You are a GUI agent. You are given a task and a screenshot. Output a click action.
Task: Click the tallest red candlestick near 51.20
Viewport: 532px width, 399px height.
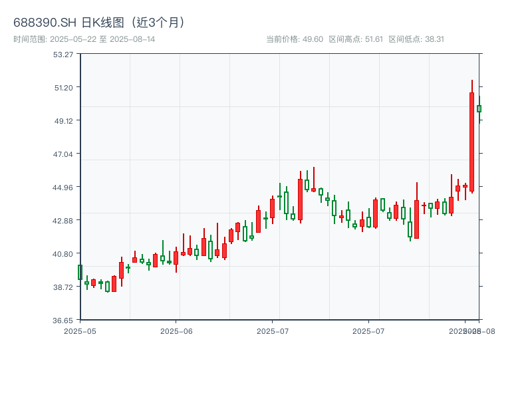(x=472, y=142)
